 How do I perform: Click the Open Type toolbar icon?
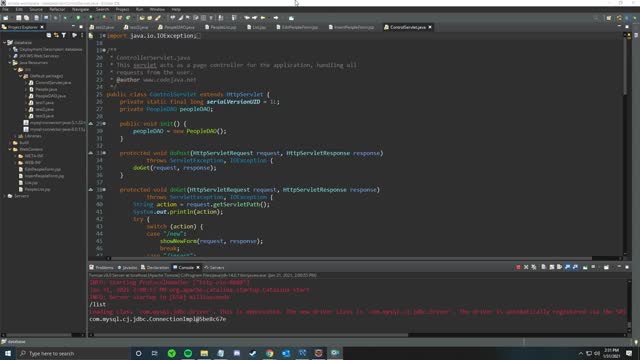[142, 18]
